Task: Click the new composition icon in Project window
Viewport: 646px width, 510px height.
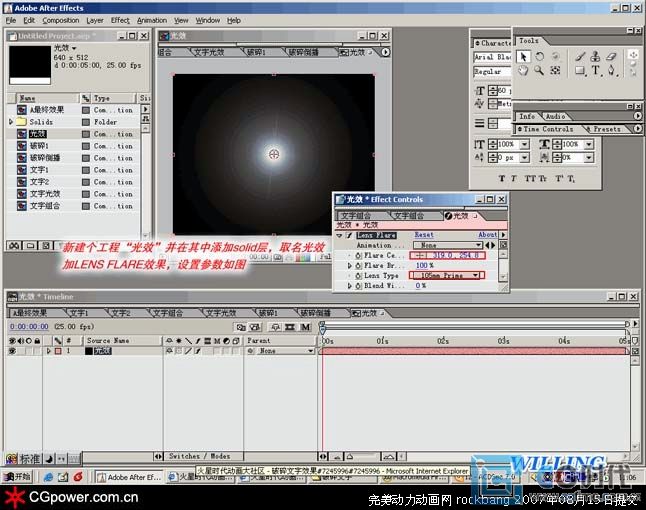Action: [46, 246]
